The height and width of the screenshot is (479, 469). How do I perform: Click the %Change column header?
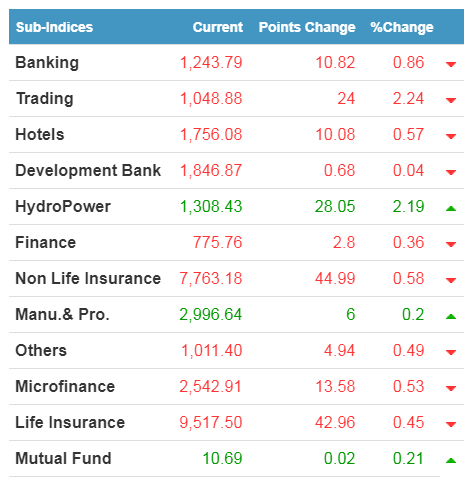tap(402, 27)
